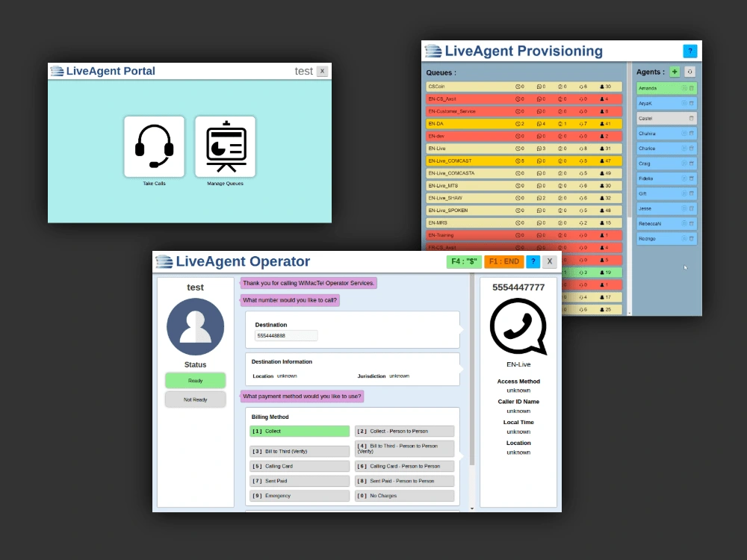The image size is (747, 560).
Task: Select the EN-Live_COMCASTA queue row
Action: point(524,173)
